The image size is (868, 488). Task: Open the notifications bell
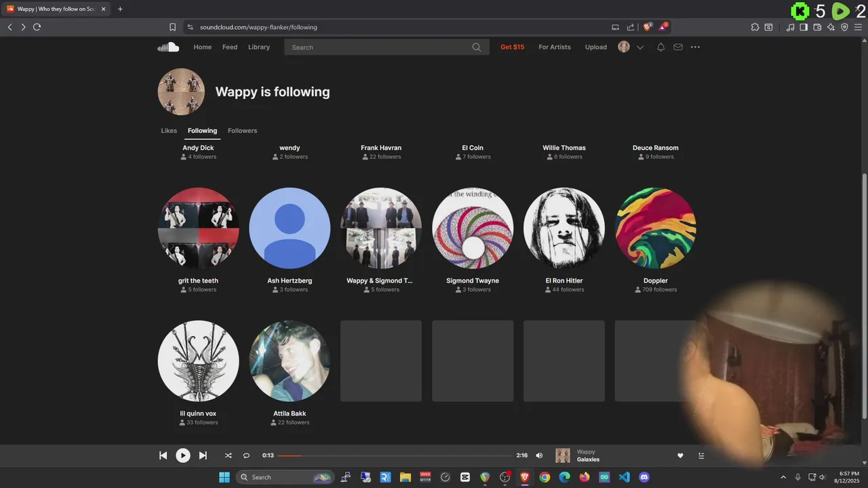[x=660, y=47]
